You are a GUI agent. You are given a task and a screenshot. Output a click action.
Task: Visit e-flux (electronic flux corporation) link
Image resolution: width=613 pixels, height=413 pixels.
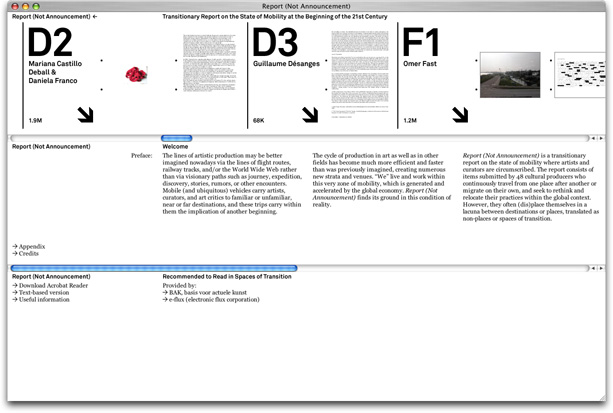(x=220, y=299)
